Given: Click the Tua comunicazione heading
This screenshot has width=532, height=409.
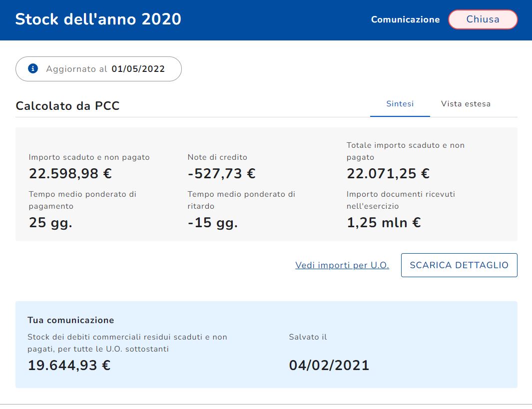Looking at the screenshot, I should point(70,320).
